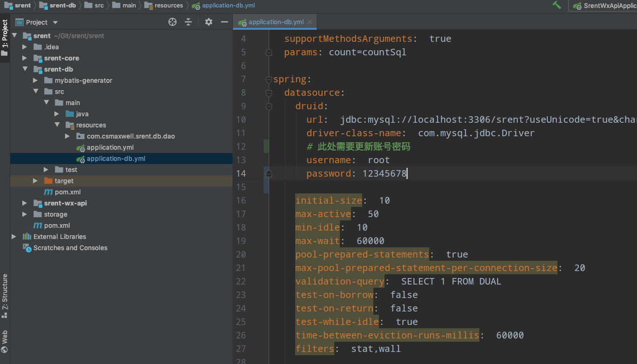This screenshot has height=364, width=637.
Task: Collapse the srent root project node
Action: point(14,36)
